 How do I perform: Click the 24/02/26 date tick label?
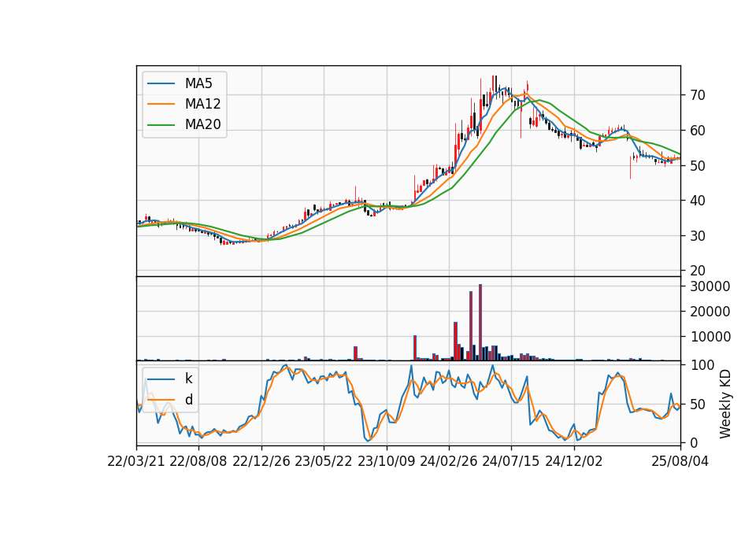tap(449, 461)
